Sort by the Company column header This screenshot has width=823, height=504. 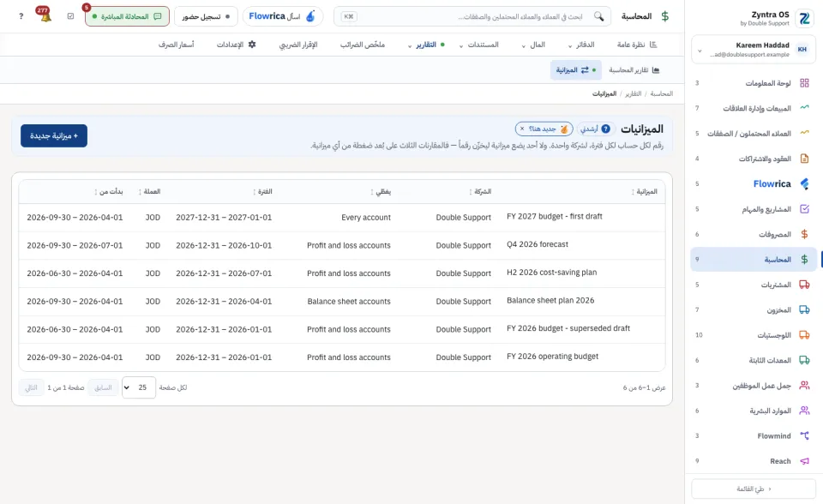click(x=480, y=192)
